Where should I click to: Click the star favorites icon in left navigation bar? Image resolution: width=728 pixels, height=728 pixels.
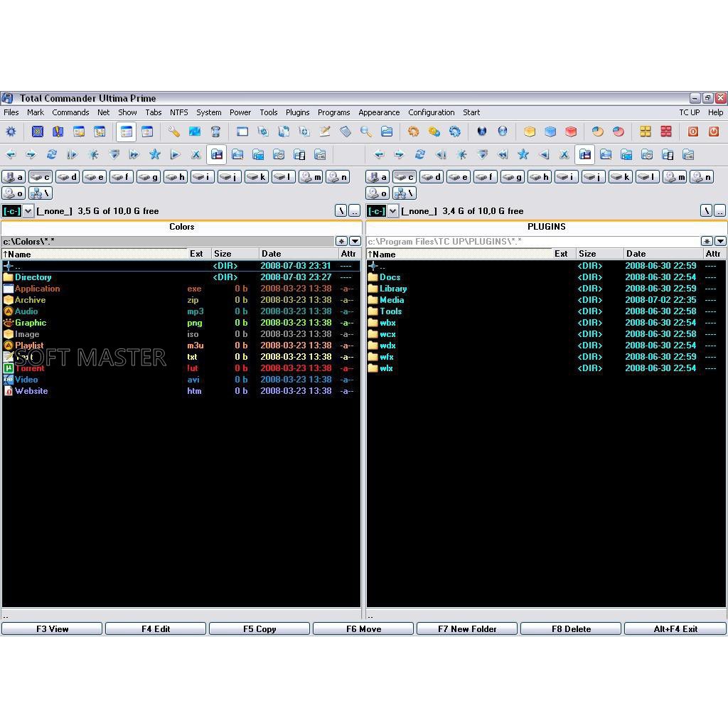[x=154, y=154]
